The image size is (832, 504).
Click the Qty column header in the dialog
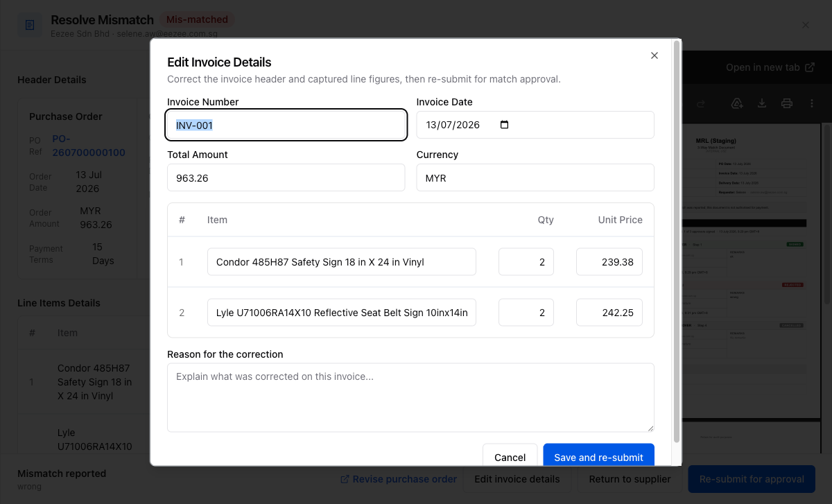[x=546, y=220]
